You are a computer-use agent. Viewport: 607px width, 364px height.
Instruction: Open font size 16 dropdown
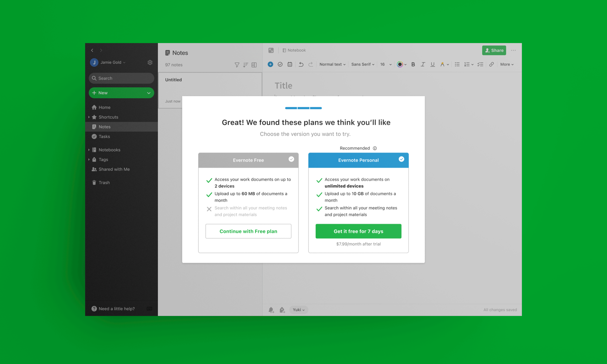pyautogui.click(x=386, y=64)
